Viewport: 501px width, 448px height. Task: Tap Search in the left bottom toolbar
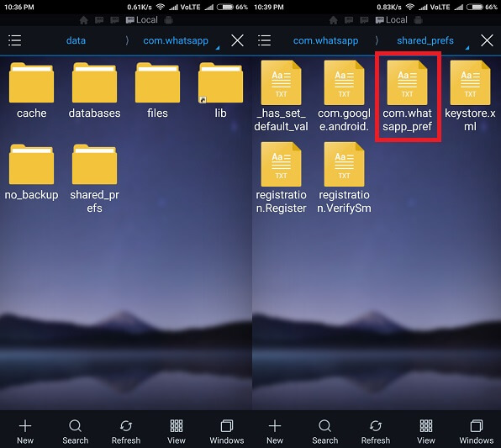pyautogui.click(x=76, y=432)
